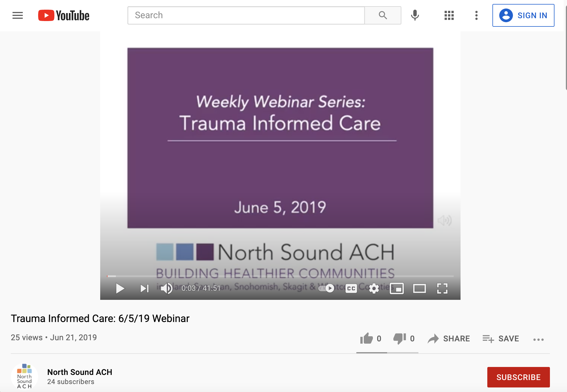Viewport: 567px width, 392px height.
Task: Click the SAVE menu item
Action: pos(501,339)
